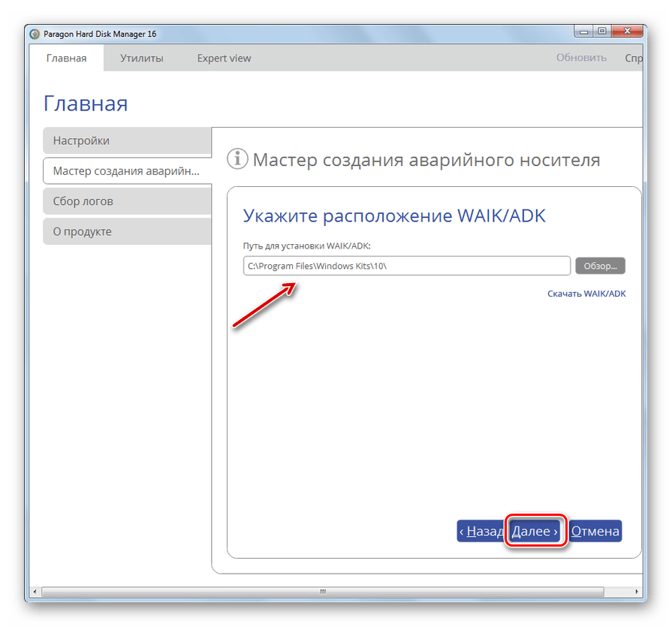Select Мастер создания аварийного носителя sidebar item
Viewport: 672px width, 627px height.
coord(126,171)
